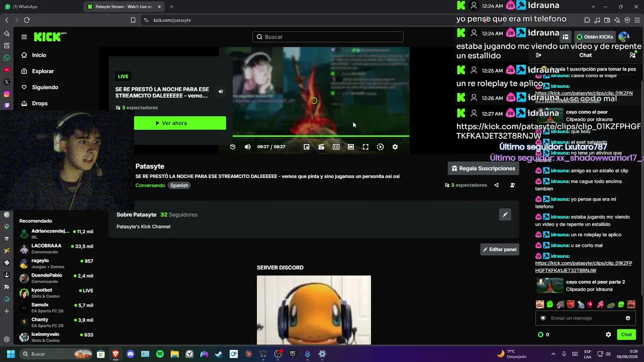Collapse the chat panel with arrow icon
The height and width of the screenshot is (362, 644).
coord(538,55)
